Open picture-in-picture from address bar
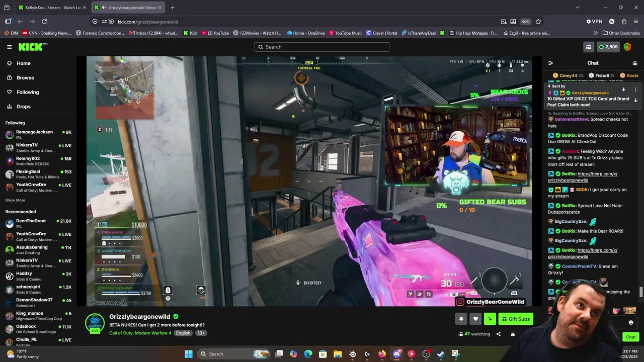The image size is (644, 362). [x=504, y=22]
